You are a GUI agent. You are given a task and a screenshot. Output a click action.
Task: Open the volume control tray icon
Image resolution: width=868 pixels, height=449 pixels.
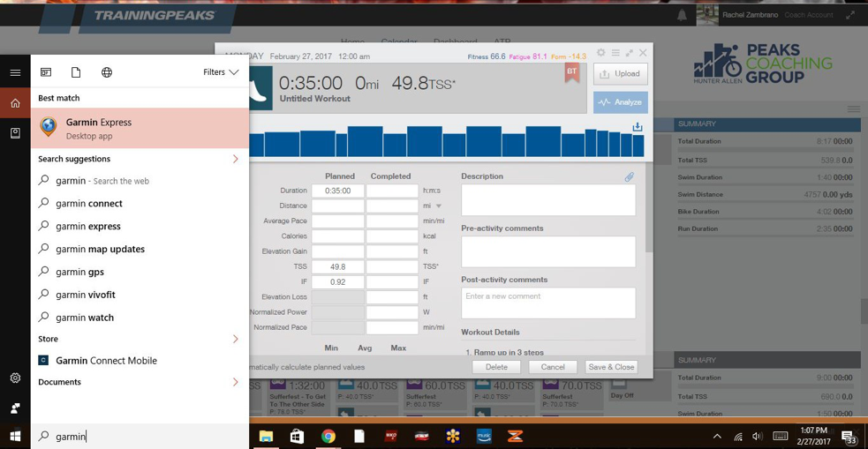[758, 437]
